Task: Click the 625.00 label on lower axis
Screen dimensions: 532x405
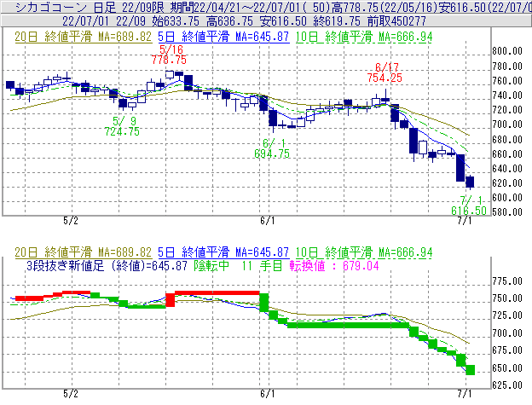Action: [507, 385]
